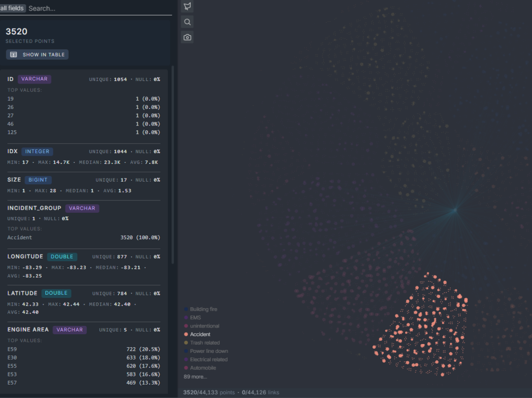Toggle the EMS legend category
532x398 pixels.
coord(195,318)
